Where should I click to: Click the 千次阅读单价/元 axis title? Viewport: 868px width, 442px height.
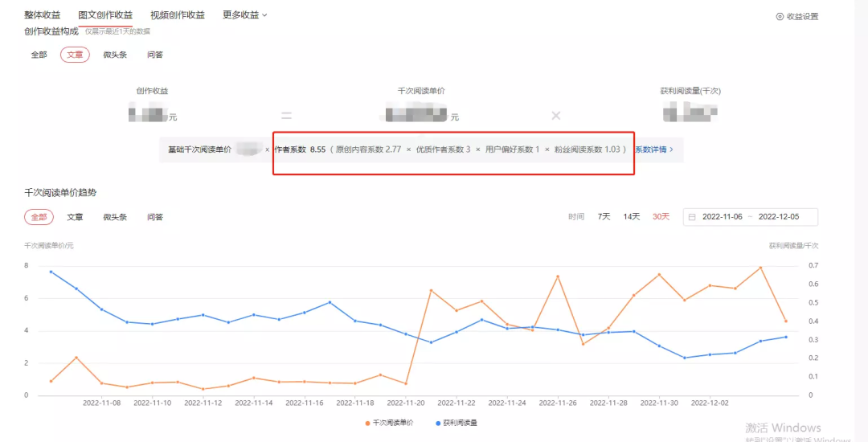pyautogui.click(x=49, y=245)
